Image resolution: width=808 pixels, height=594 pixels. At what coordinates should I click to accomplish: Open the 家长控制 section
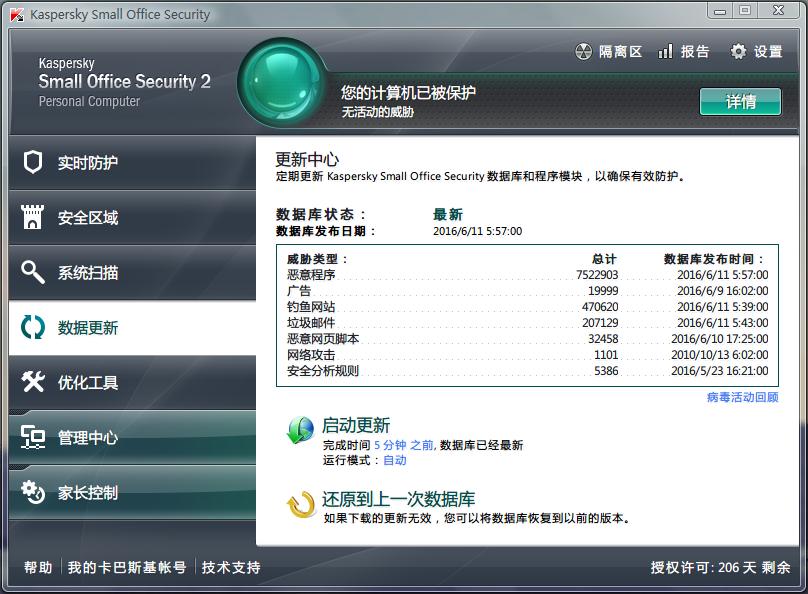[132, 493]
